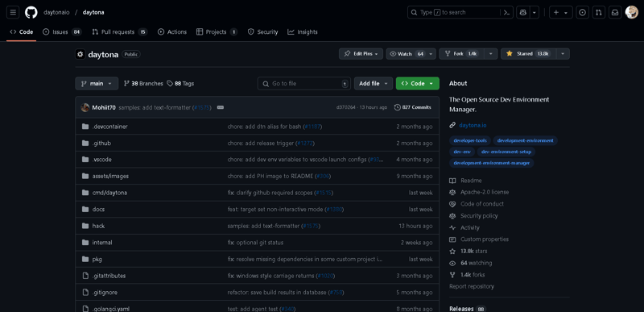Switch to the Issues tab
This screenshot has height=312, width=644.
click(62, 31)
